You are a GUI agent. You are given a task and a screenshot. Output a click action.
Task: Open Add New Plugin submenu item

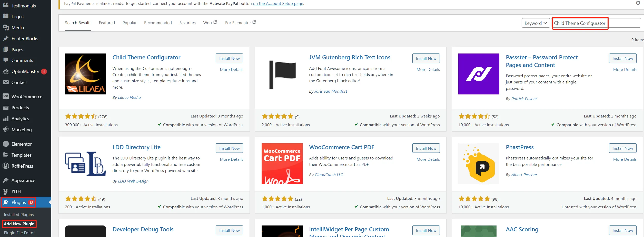tap(19, 224)
